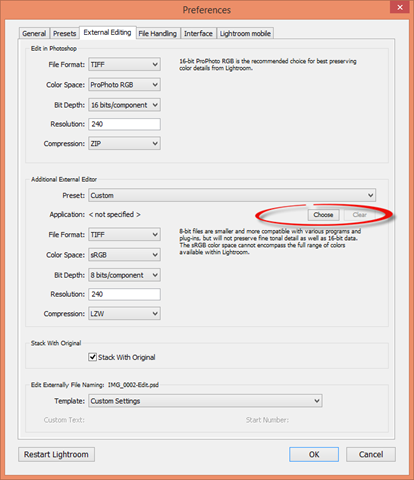Expand Photoshop File Format TIFF dropdown
Viewport: 414px width, 480px height.
pyautogui.click(x=124, y=64)
